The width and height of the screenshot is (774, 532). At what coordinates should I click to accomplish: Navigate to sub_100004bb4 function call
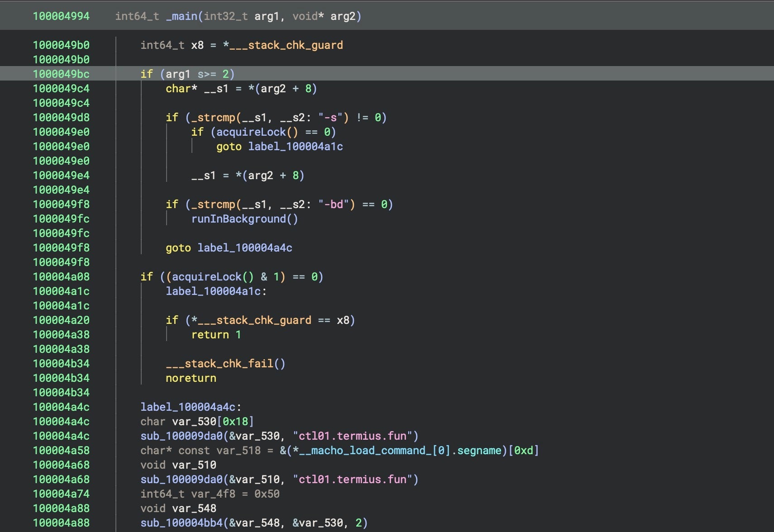[181, 523]
